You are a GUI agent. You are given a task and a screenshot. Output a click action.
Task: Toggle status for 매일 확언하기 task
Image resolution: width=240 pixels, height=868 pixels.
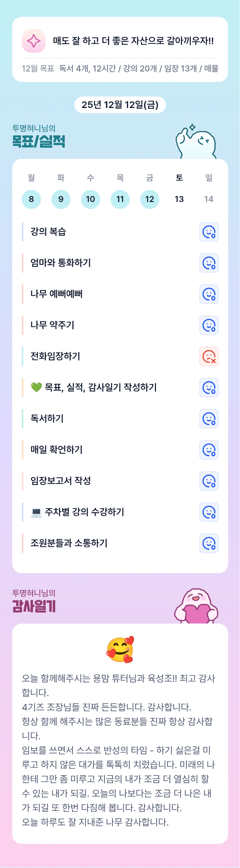(209, 450)
